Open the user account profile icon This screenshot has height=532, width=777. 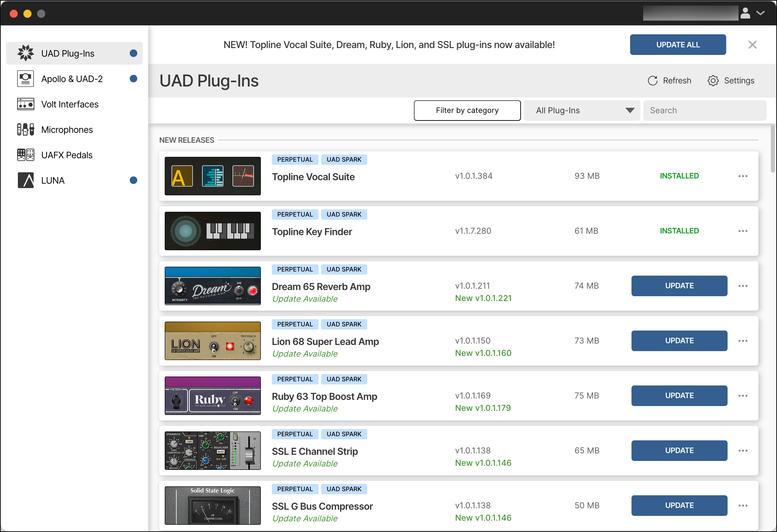click(x=745, y=13)
